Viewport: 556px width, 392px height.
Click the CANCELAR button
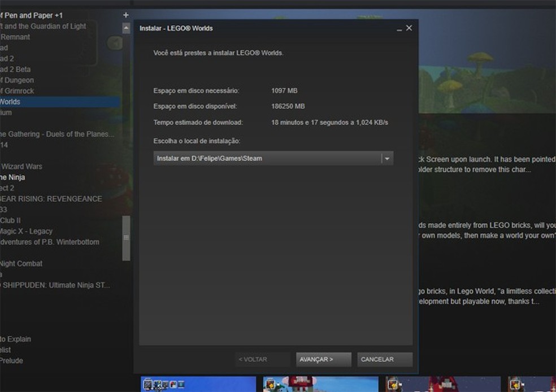[x=385, y=359]
